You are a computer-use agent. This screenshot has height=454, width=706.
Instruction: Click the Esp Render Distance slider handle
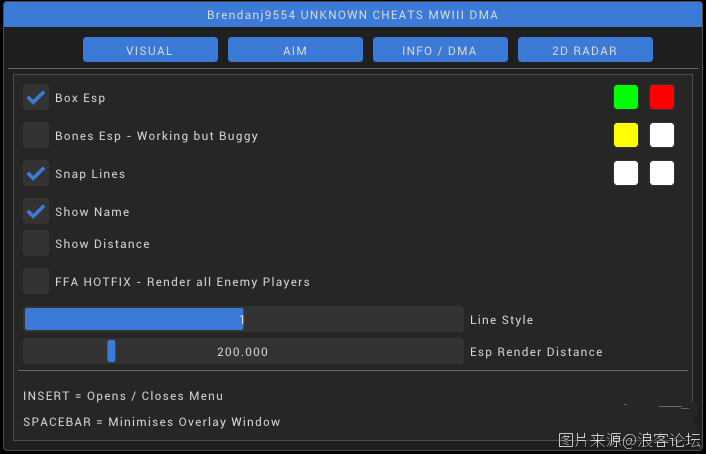(x=111, y=351)
